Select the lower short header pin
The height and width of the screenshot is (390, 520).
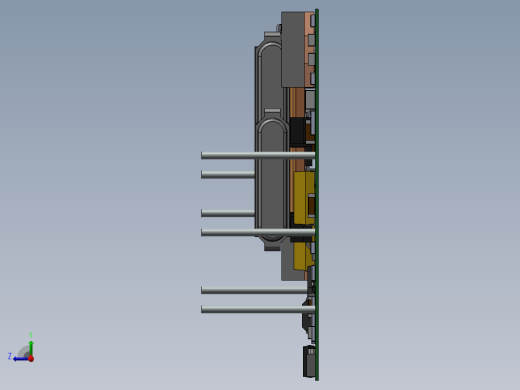tap(228, 213)
